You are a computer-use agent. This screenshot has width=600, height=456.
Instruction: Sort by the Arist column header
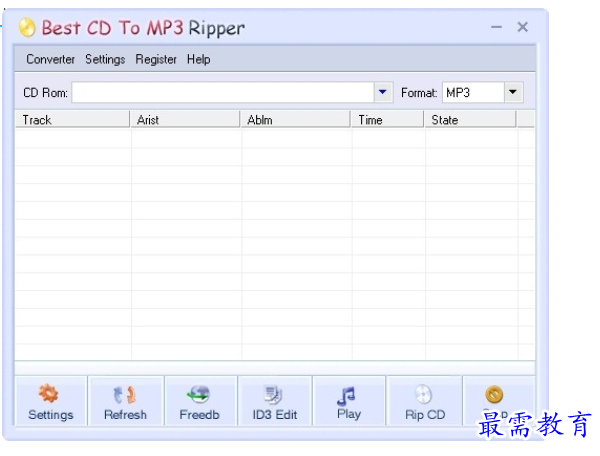click(x=185, y=120)
